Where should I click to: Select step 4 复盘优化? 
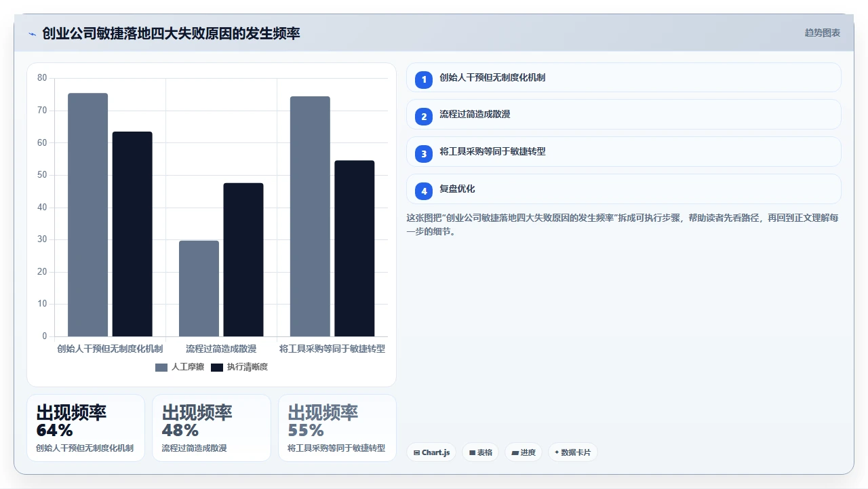click(x=624, y=189)
